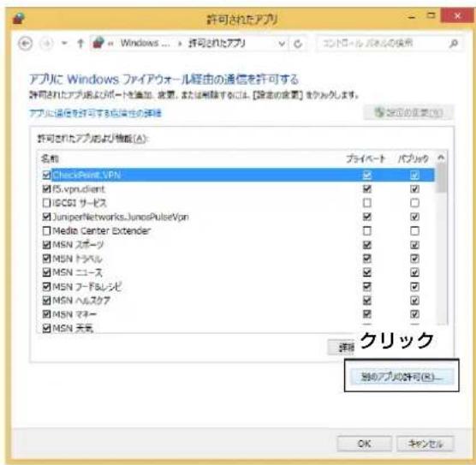
Task: Open recent locations dropdown arrow
Action: pyautogui.click(x=64, y=43)
